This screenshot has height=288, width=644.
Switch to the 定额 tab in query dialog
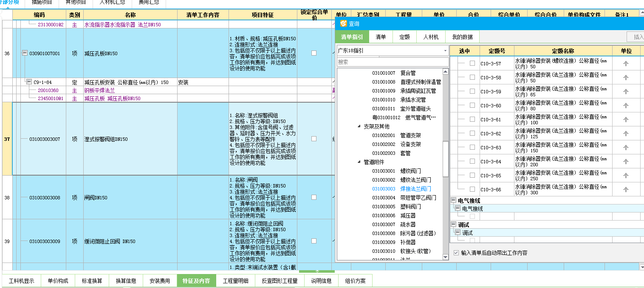tap(404, 37)
